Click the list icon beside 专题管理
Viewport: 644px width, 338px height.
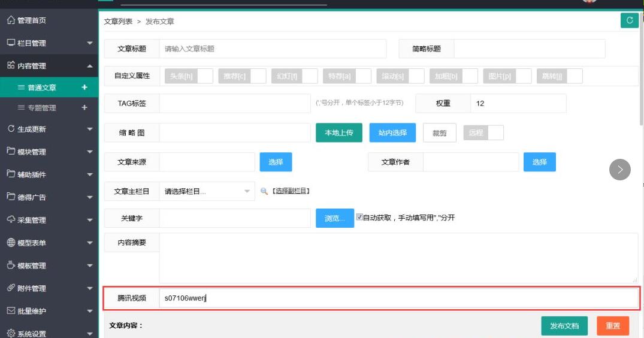coord(22,108)
